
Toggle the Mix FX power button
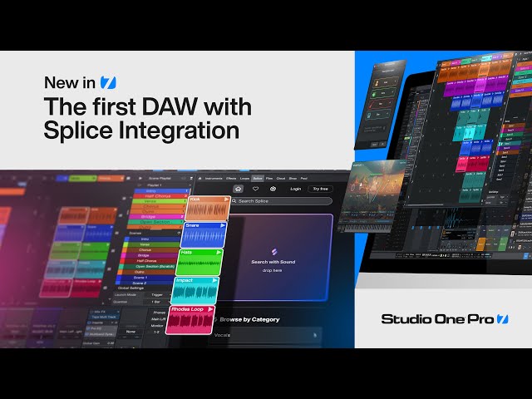(x=91, y=312)
